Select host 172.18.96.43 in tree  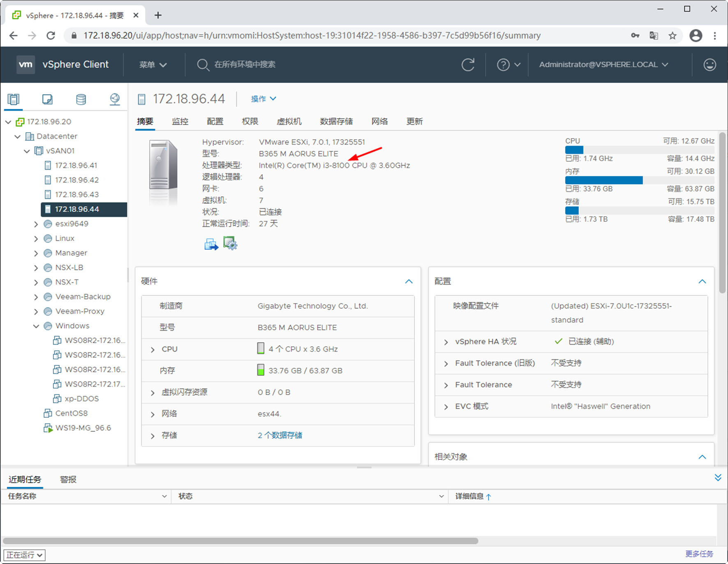[76, 194]
